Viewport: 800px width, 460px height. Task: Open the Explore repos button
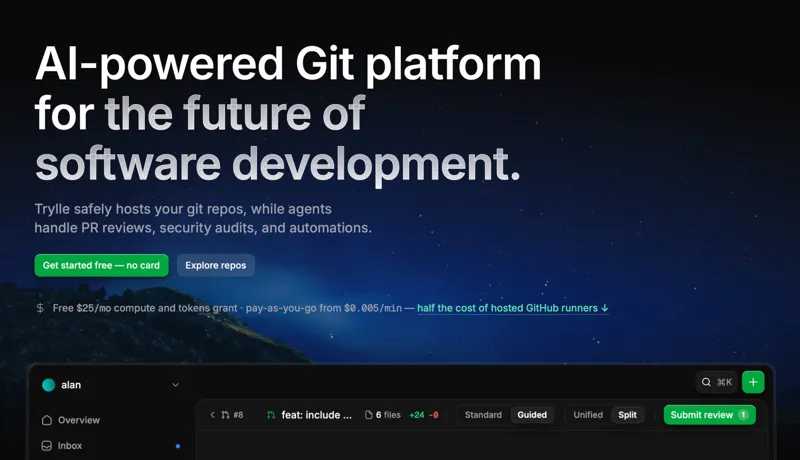pos(216,265)
